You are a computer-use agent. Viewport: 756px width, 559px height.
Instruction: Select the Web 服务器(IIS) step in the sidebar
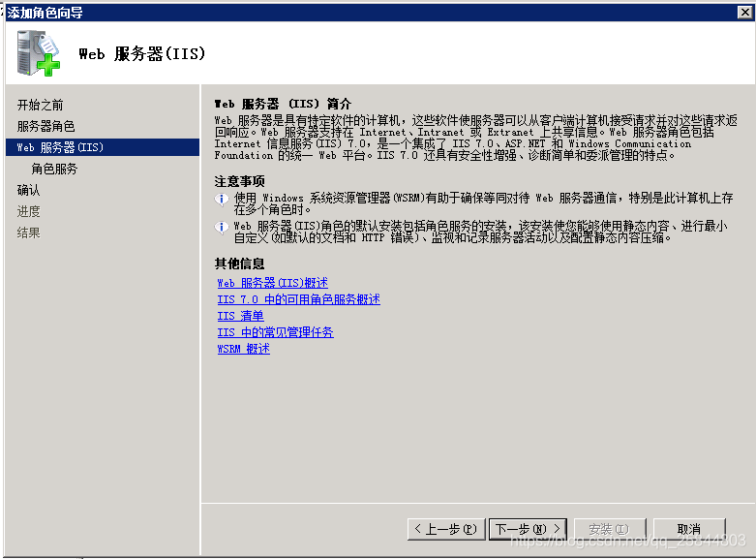pyautogui.click(x=103, y=147)
